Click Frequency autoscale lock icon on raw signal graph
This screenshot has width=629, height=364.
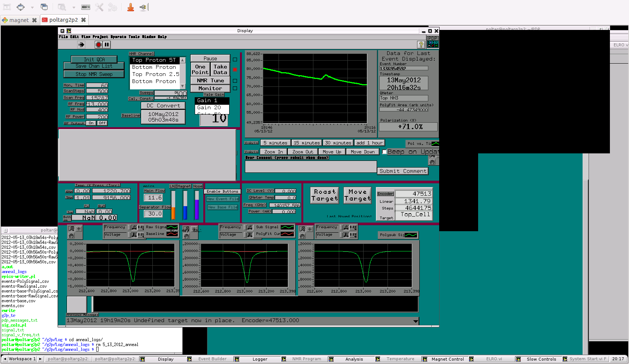tap(134, 227)
